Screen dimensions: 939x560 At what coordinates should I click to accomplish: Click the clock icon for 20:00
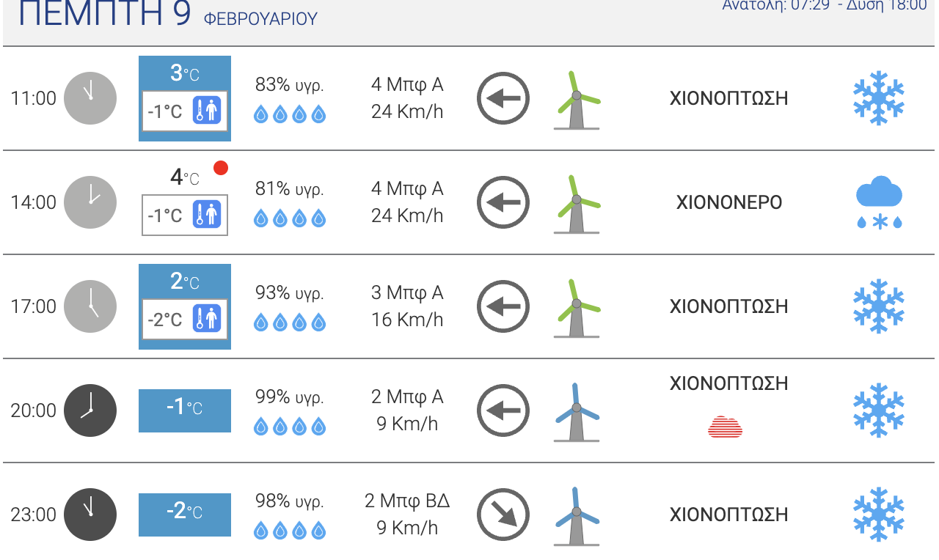(x=90, y=410)
